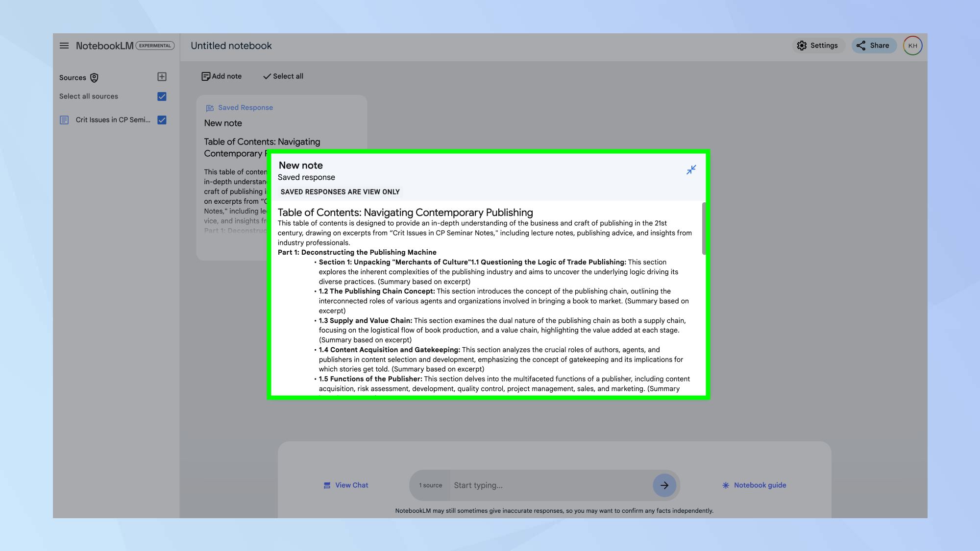Click the Untitled notebook title
This screenshot has width=980, height=551.
pyautogui.click(x=231, y=46)
